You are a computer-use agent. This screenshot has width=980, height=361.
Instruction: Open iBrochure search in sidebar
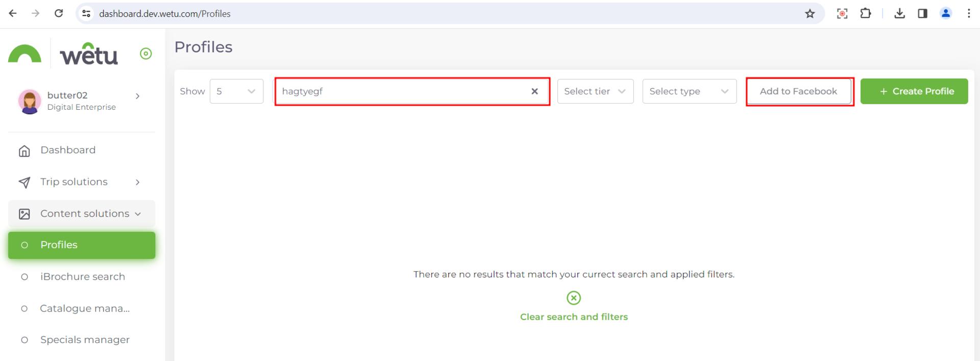[82, 277]
